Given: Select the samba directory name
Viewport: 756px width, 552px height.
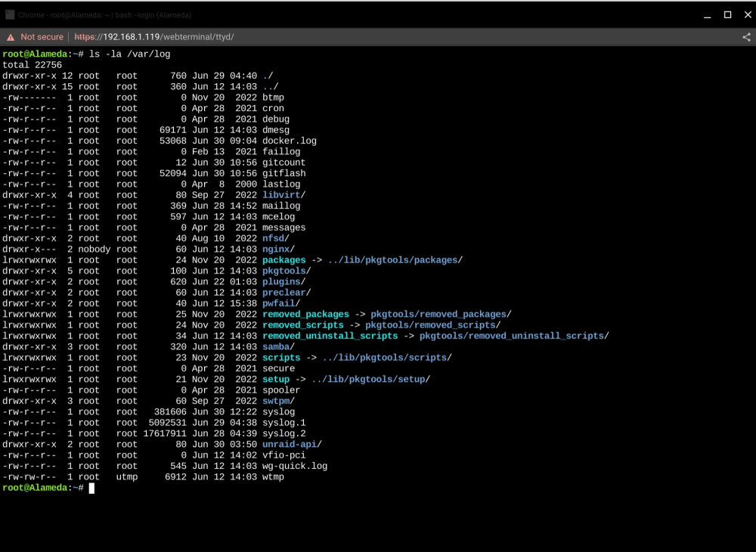Looking at the screenshot, I should click(276, 347).
